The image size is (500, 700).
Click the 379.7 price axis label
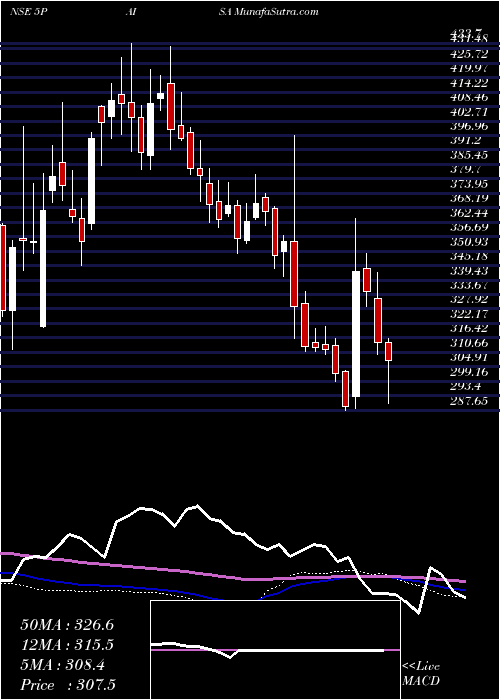[466, 169]
